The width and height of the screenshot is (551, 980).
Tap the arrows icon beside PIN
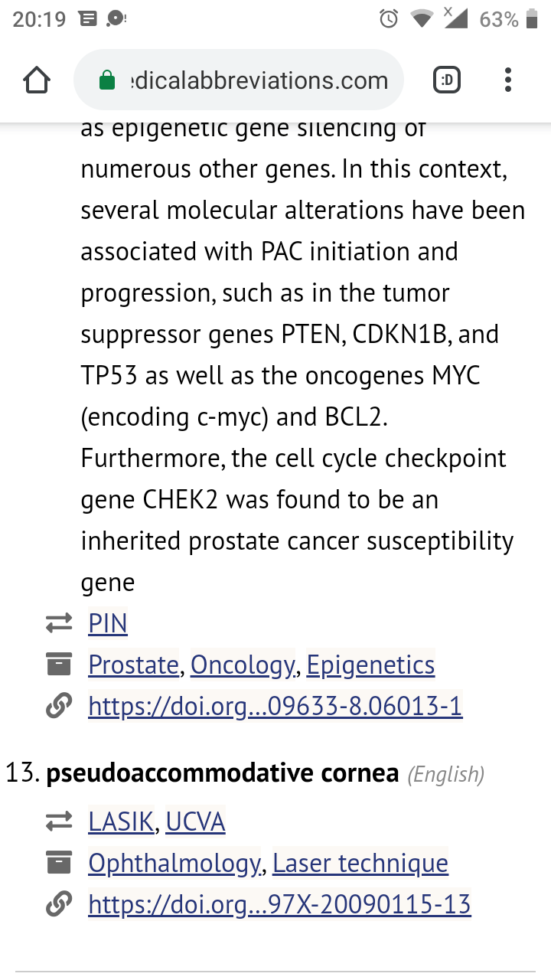pos(59,624)
